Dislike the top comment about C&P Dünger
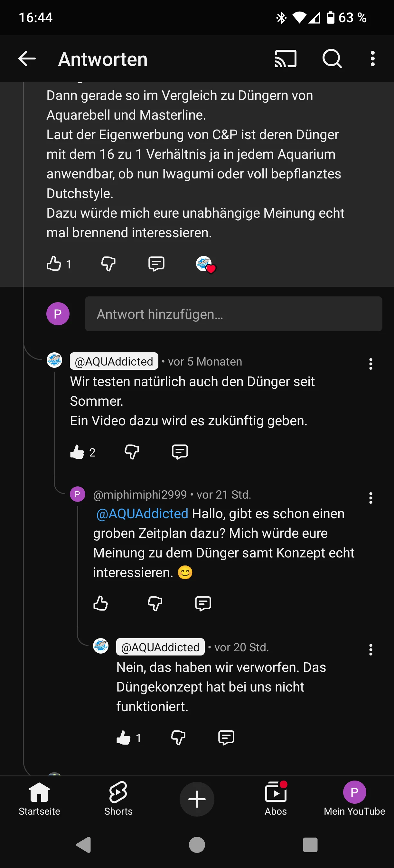394x868 pixels. pyautogui.click(x=108, y=264)
